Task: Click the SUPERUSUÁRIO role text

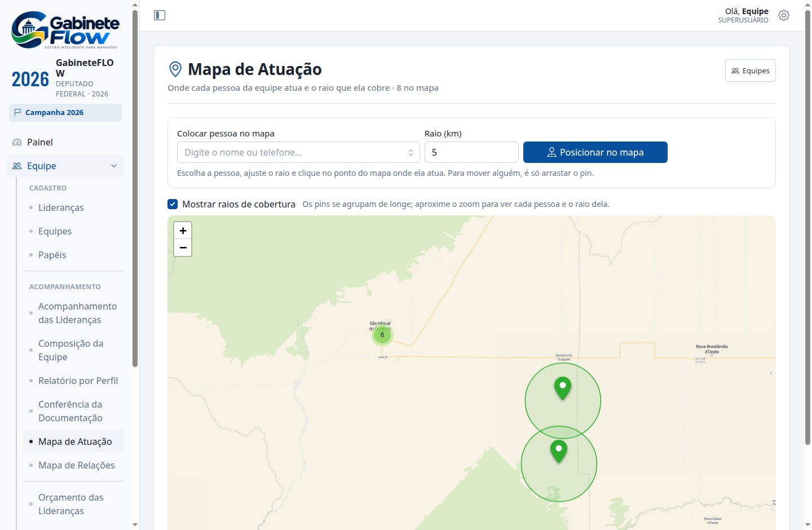Action: [743, 20]
